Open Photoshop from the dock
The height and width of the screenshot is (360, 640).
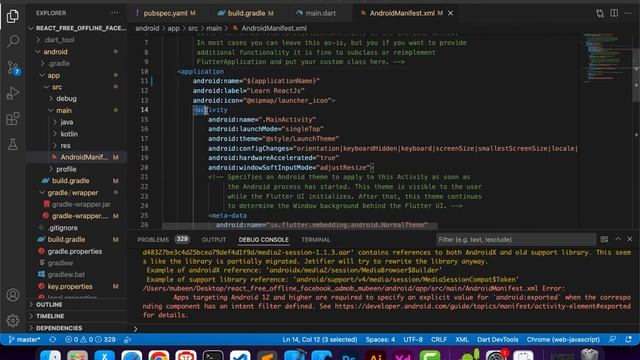(349, 356)
